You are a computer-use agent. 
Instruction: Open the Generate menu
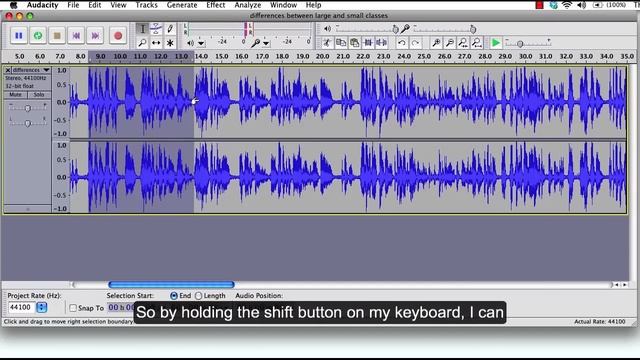point(182,5)
